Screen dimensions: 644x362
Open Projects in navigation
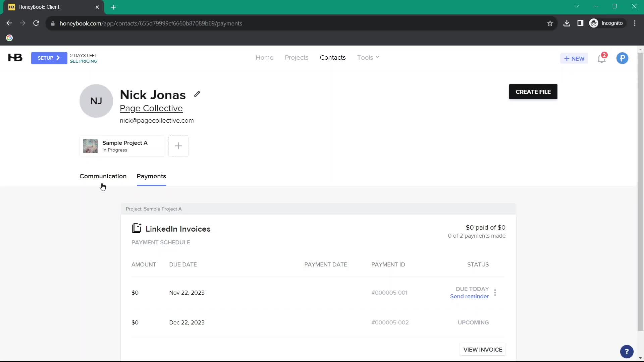[x=297, y=58]
